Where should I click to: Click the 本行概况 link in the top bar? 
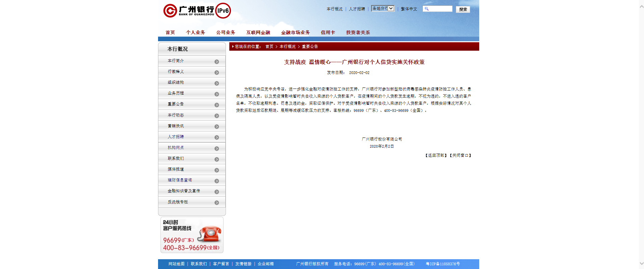335,9
